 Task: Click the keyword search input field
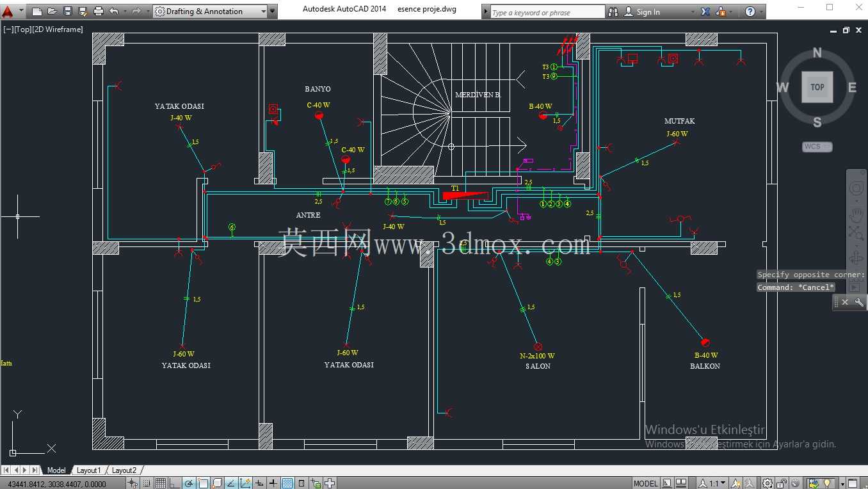547,12
